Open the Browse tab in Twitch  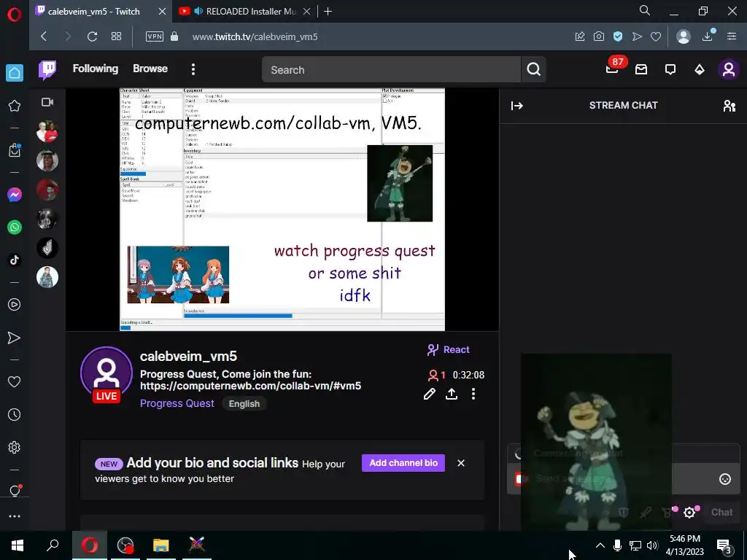[x=150, y=69]
